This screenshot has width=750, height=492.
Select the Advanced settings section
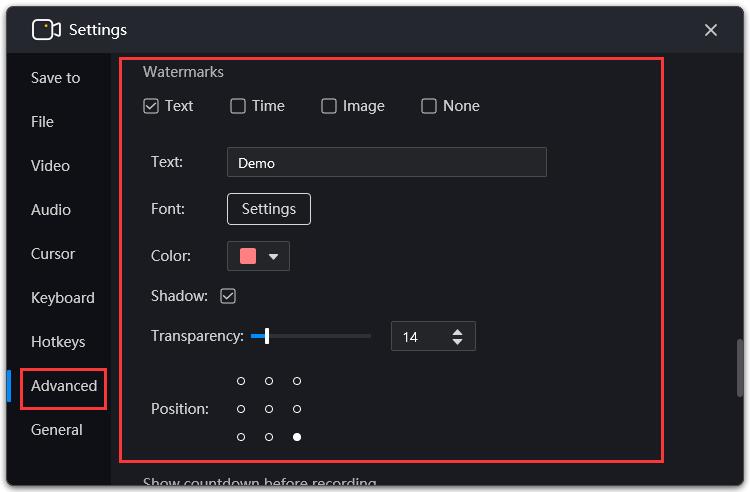click(x=64, y=386)
